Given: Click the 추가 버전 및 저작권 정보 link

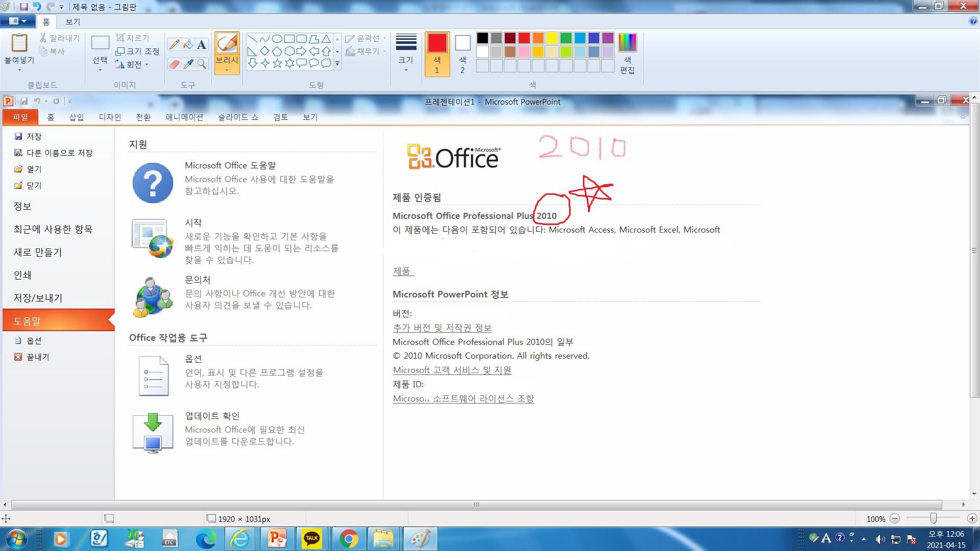Looking at the screenshot, I should (x=442, y=328).
